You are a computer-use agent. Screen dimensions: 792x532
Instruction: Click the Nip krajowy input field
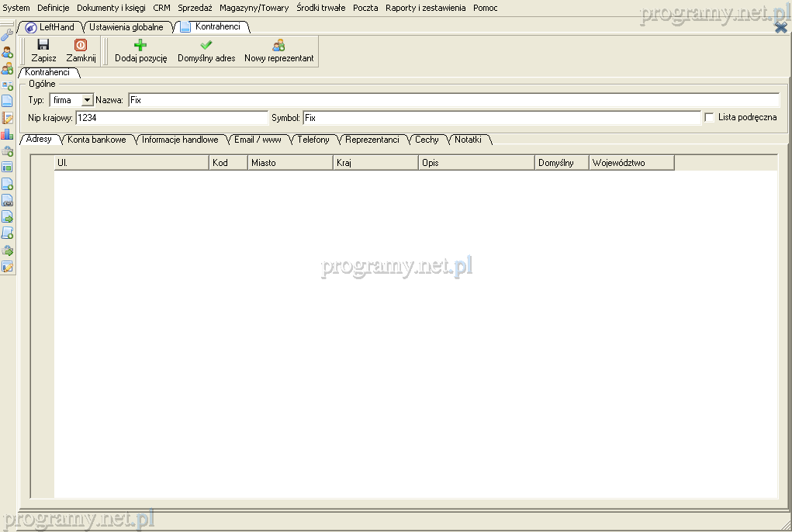[171, 118]
